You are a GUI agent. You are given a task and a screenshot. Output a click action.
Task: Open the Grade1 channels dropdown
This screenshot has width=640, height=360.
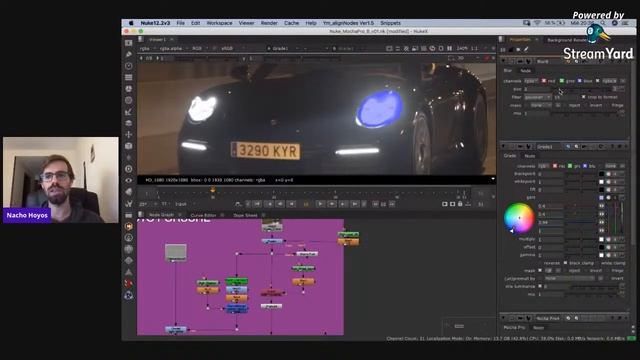[x=544, y=166]
